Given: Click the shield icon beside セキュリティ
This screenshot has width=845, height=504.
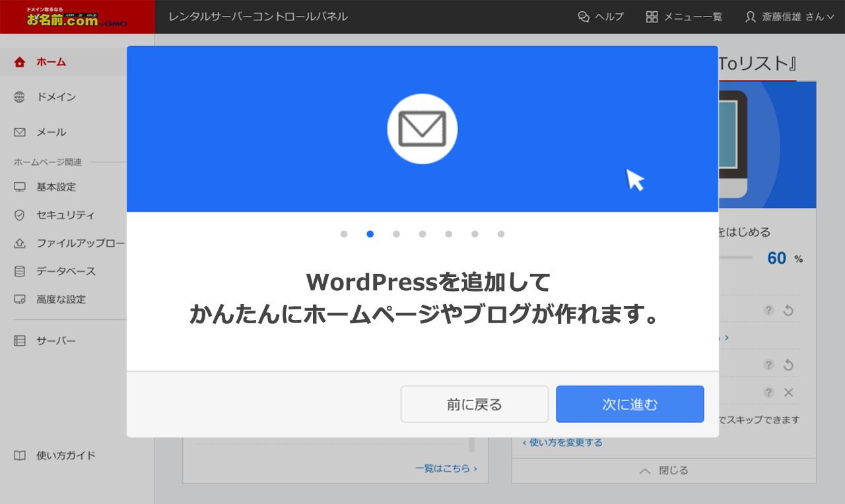Looking at the screenshot, I should coord(20,215).
